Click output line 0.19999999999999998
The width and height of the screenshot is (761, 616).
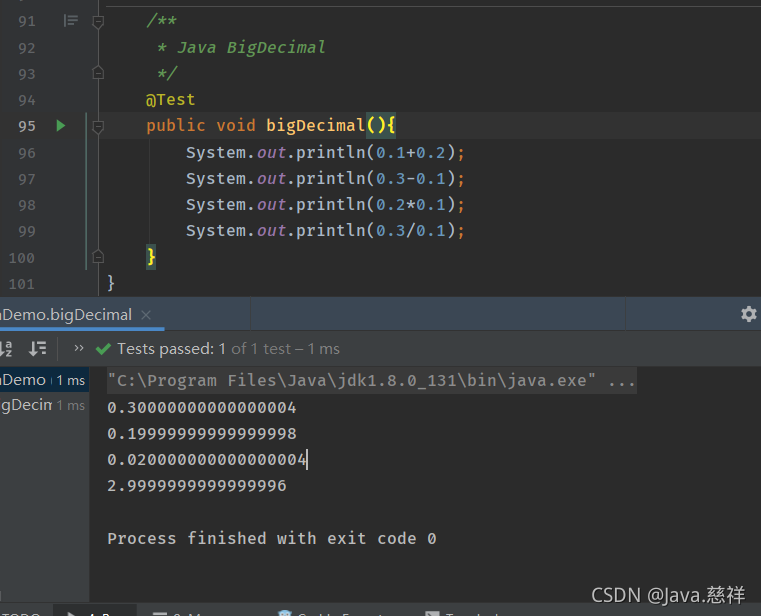(x=201, y=433)
